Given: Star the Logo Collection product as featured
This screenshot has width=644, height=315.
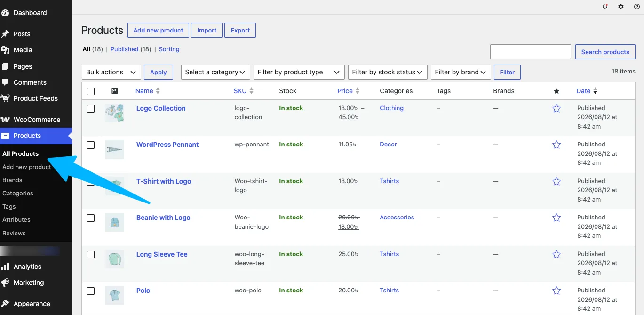Looking at the screenshot, I should pos(557,108).
